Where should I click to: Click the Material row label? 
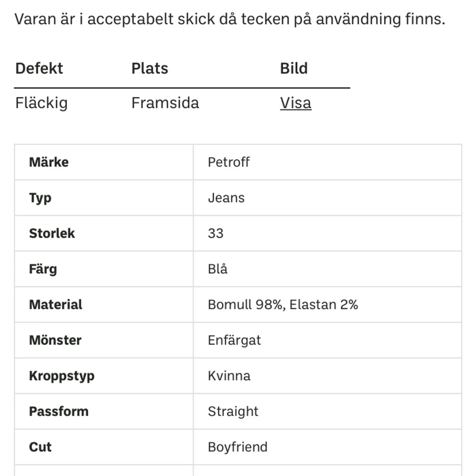tap(55, 304)
